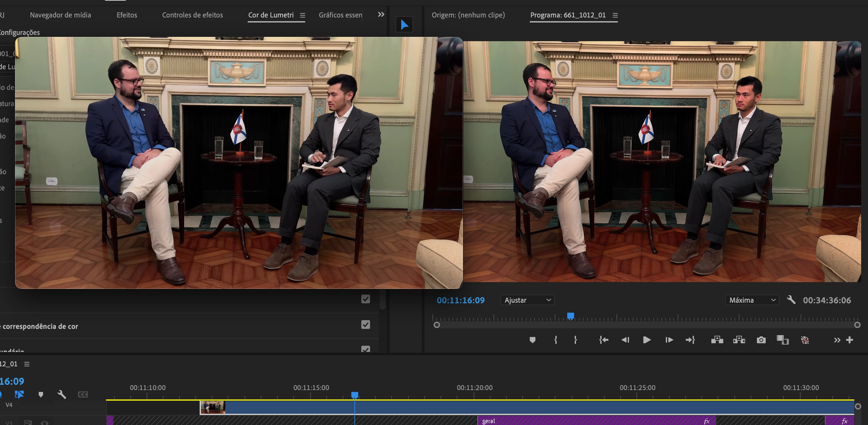Switch to Navegador de mídia tab
This screenshot has height=425, width=868.
pyautogui.click(x=60, y=15)
